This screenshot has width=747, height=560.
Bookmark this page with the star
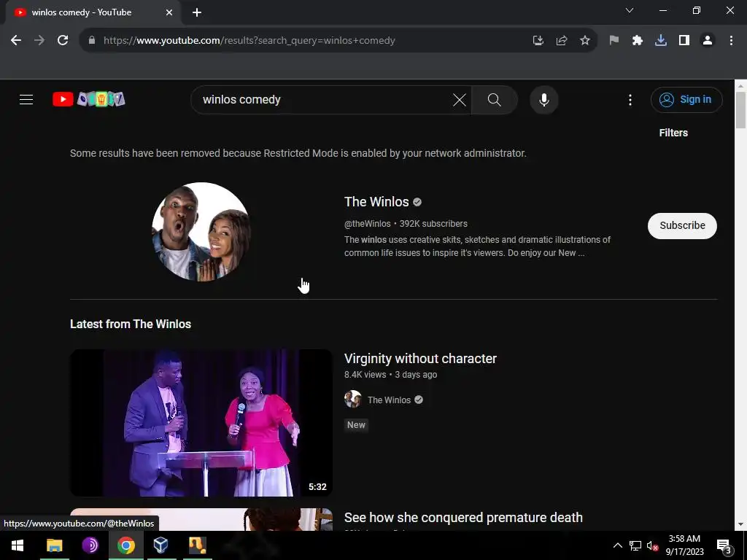[585, 41]
